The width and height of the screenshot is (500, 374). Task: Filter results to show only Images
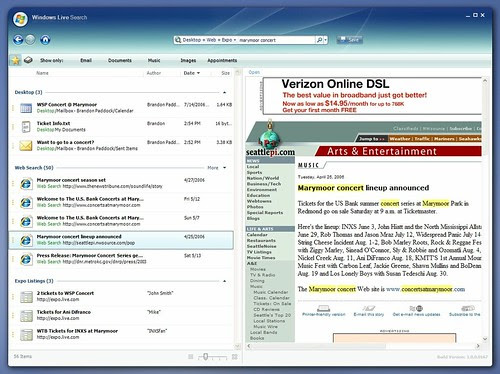pos(188,60)
